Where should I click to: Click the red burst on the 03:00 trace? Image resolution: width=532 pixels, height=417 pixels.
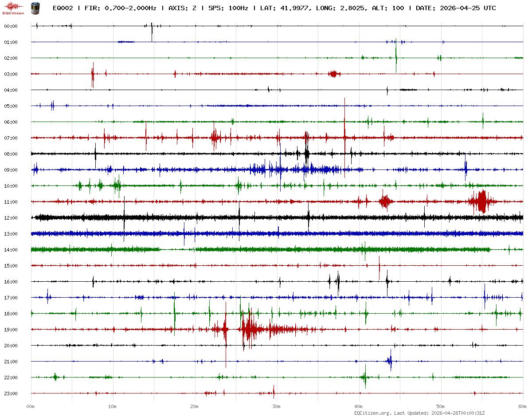click(x=334, y=74)
